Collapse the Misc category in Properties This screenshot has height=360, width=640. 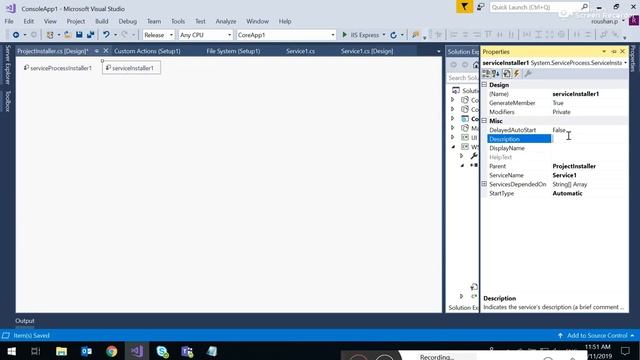pyautogui.click(x=484, y=121)
